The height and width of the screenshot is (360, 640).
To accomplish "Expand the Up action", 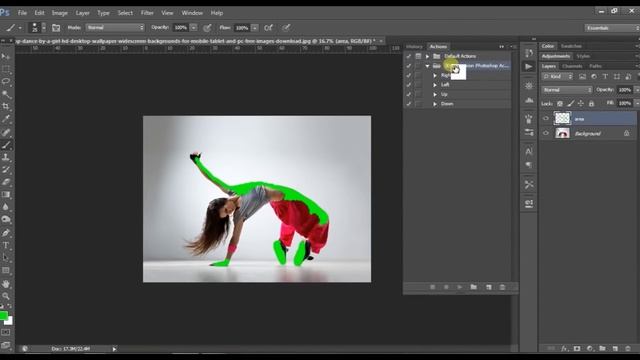I will click(435, 94).
